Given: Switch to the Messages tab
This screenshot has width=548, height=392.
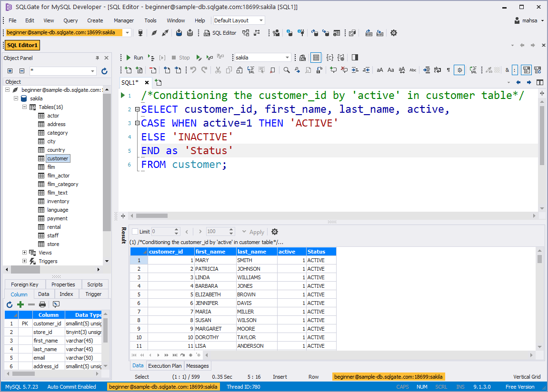Looking at the screenshot, I should point(198,366).
